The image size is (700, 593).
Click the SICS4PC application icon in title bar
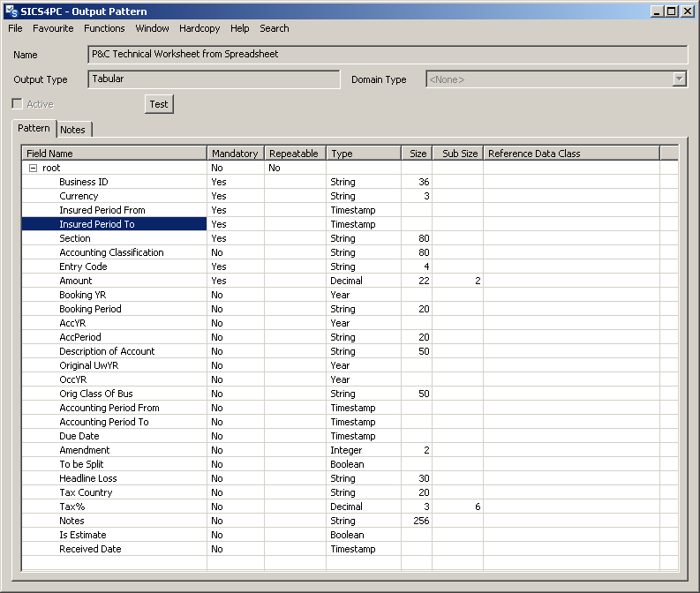click(11, 11)
